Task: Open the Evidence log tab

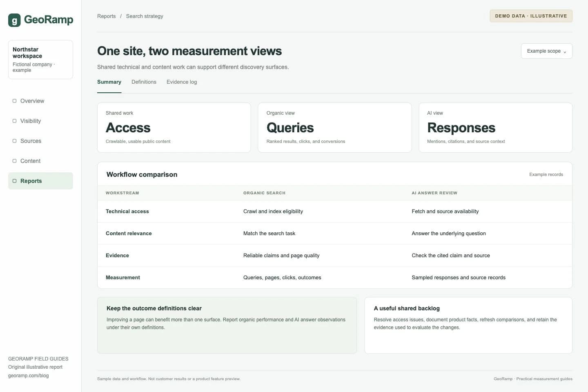Action: (182, 82)
